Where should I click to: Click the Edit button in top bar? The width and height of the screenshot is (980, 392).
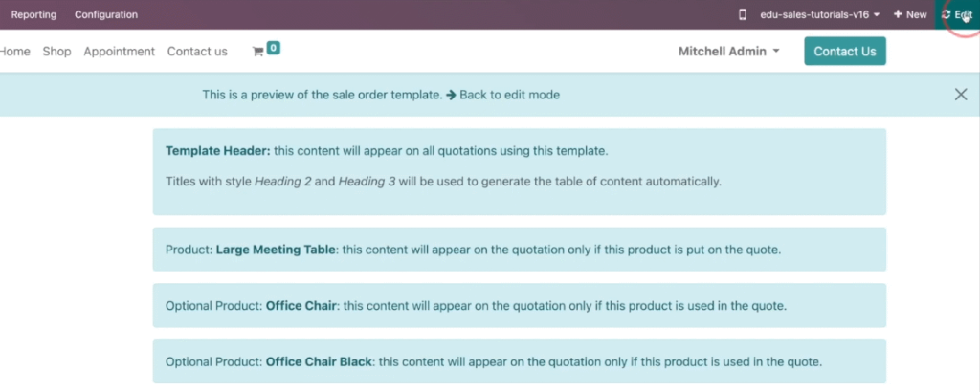click(957, 14)
